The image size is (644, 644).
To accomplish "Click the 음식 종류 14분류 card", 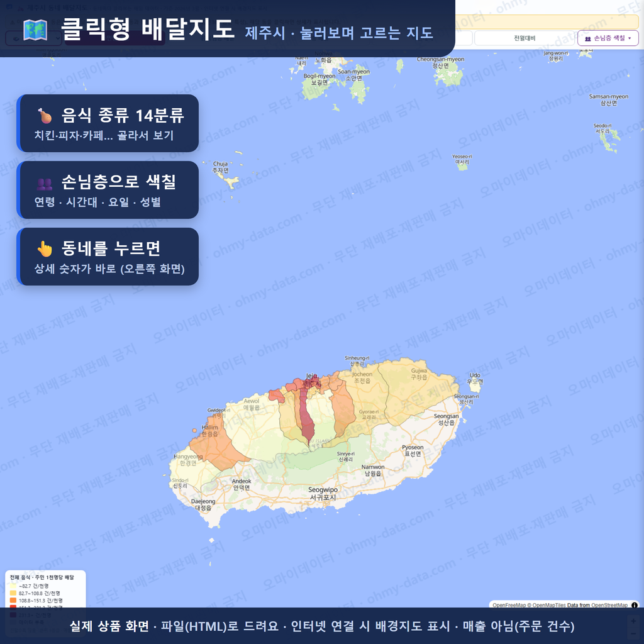I will click(x=108, y=123).
